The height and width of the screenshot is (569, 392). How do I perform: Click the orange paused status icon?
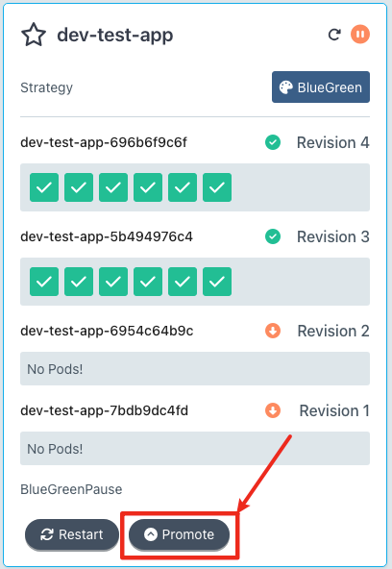tap(360, 35)
